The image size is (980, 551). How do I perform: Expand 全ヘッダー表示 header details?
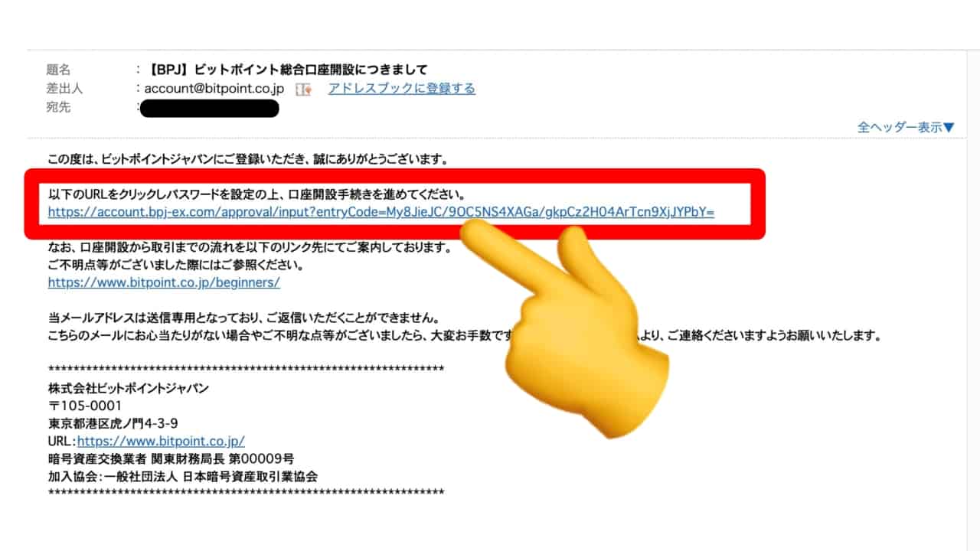pyautogui.click(x=906, y=127)
